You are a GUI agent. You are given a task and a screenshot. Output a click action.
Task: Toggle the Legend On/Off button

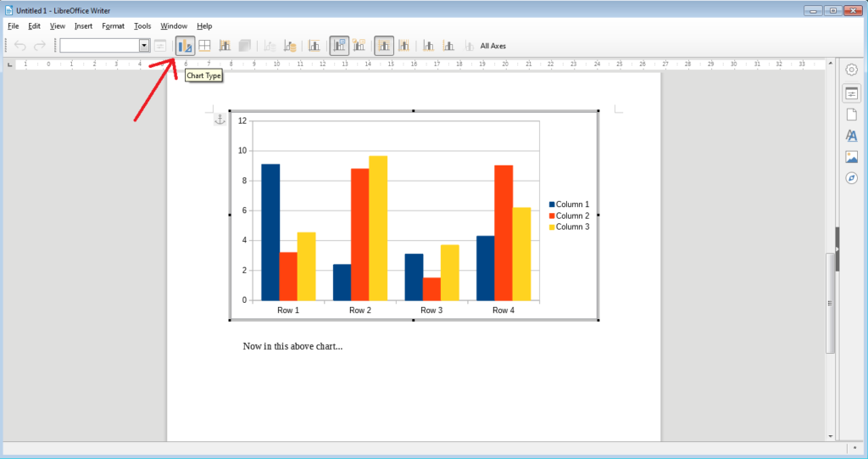[x=339, y=46]
